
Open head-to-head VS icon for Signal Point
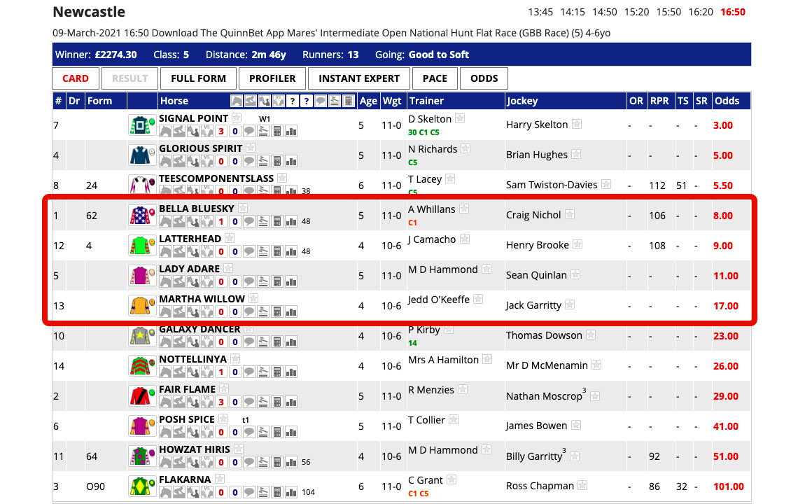pyautogui.click(x=207, y=132)
